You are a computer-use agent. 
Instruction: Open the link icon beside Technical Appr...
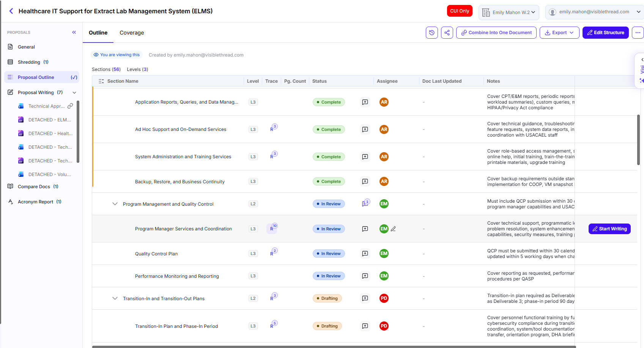point(70,106)
